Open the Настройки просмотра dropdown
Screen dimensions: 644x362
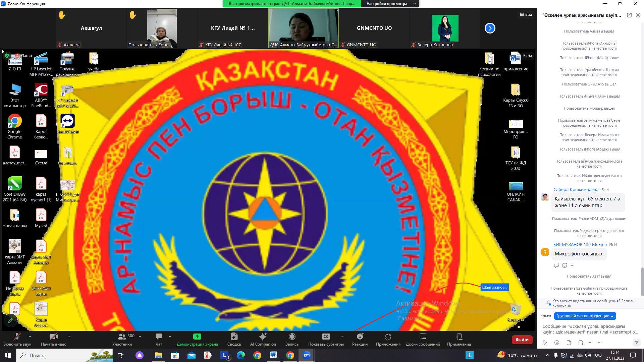click(x=390, y=4)
